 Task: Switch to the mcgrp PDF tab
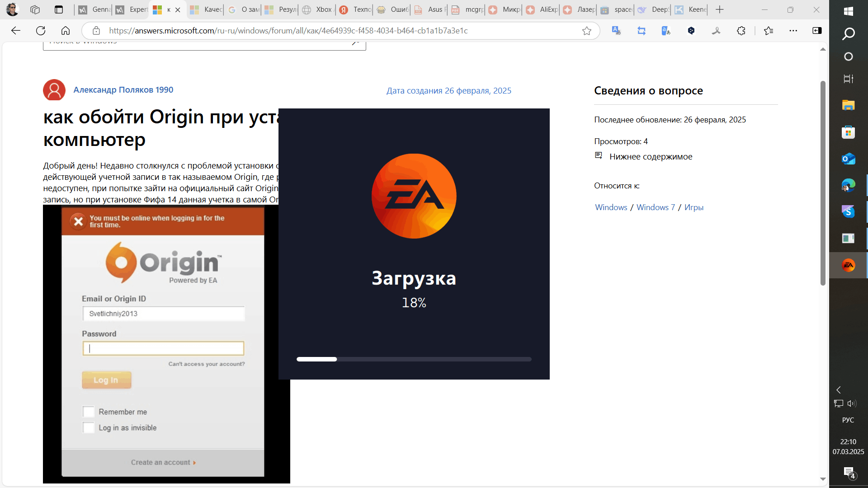(x=467, y=9)
